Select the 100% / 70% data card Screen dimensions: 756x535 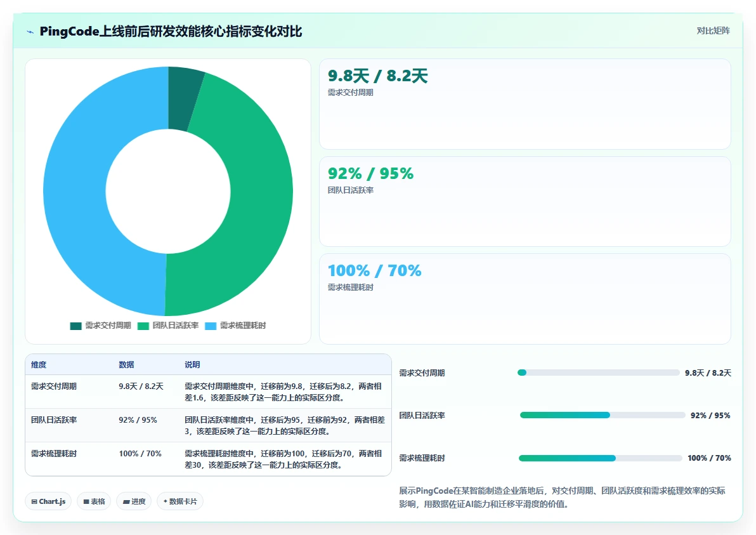[x=525, y=299]
